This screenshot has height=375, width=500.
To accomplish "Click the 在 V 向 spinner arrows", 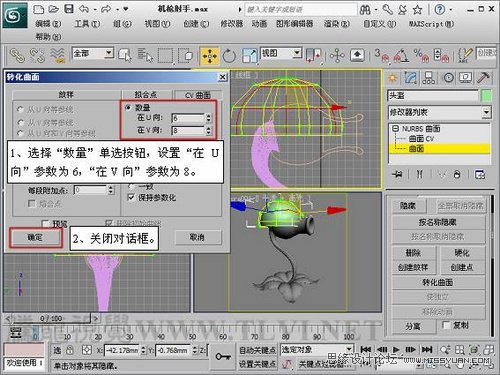I will pyautogui.click(x=209, y=130).
